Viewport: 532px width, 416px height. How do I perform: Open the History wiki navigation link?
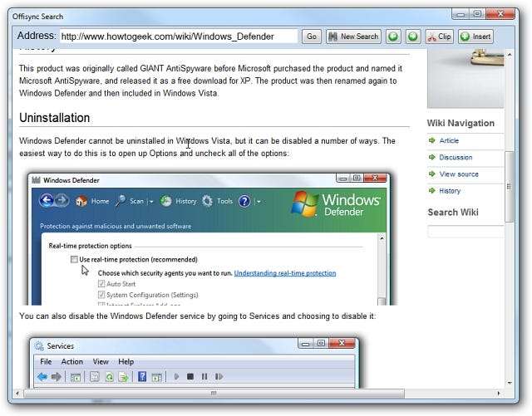pyautogui.click(x=450, y=191)
